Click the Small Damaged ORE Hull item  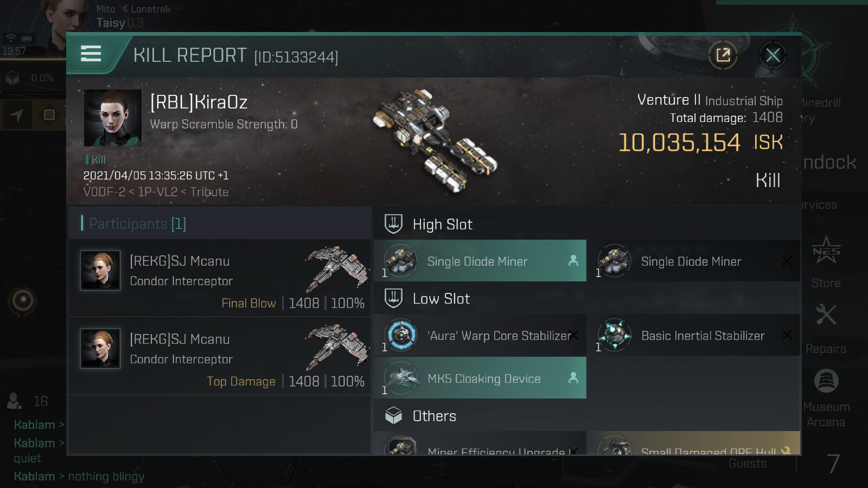tap(694, 443)
